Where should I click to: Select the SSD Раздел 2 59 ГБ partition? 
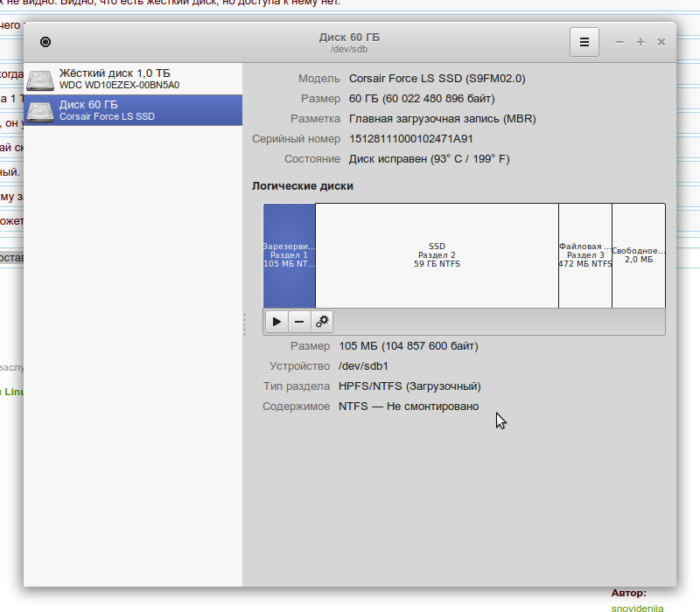(x=437, y=255)
